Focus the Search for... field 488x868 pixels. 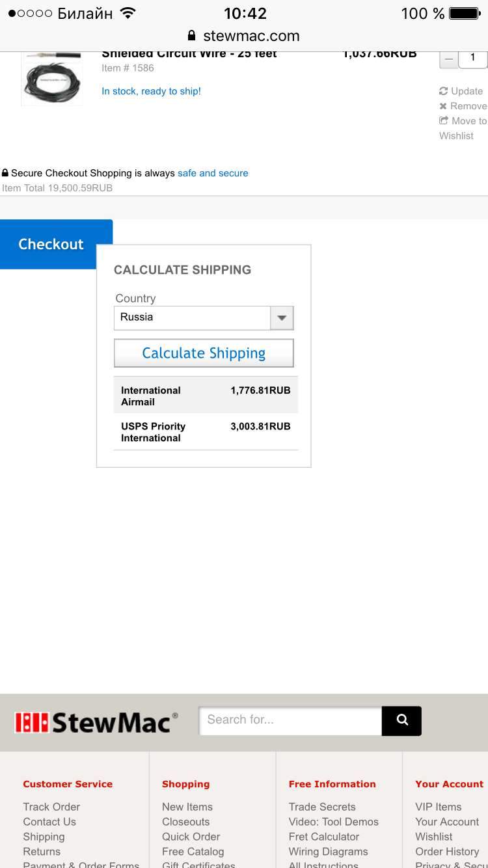(290, 720)
